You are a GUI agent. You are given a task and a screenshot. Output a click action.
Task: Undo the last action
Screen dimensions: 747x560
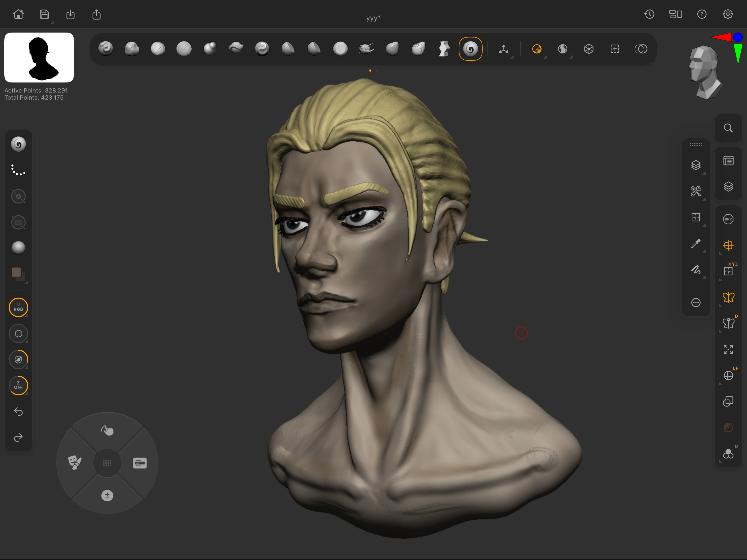(x=18, y=412)
